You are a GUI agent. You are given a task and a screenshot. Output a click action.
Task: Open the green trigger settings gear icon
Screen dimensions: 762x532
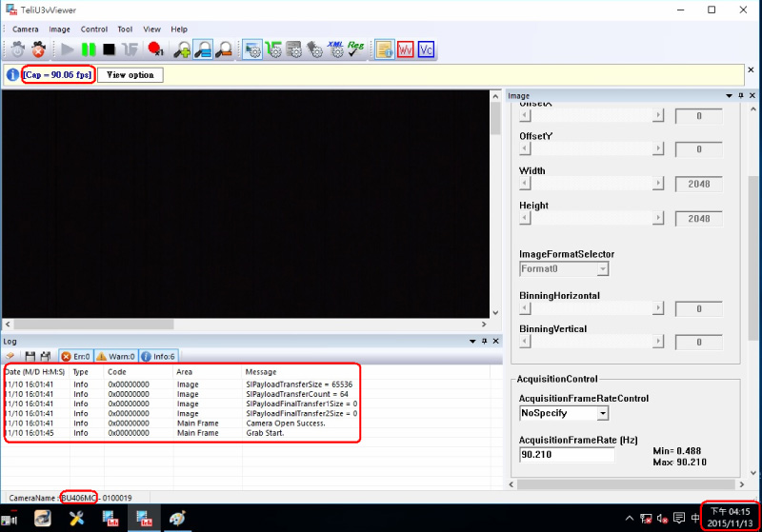(273, 49)
